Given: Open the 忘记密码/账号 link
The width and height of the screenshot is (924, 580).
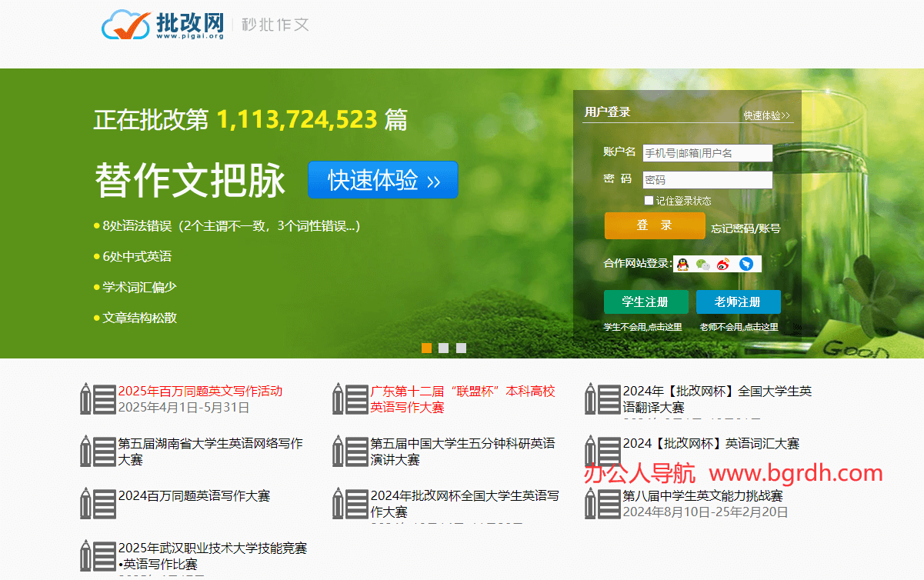Looking at the screenshot, I should [746, 228].
